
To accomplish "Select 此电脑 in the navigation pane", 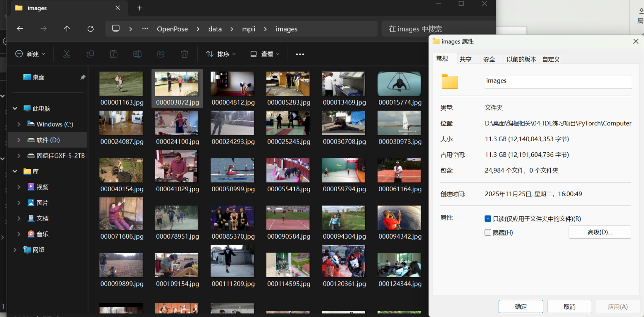I will click(41, 109).
